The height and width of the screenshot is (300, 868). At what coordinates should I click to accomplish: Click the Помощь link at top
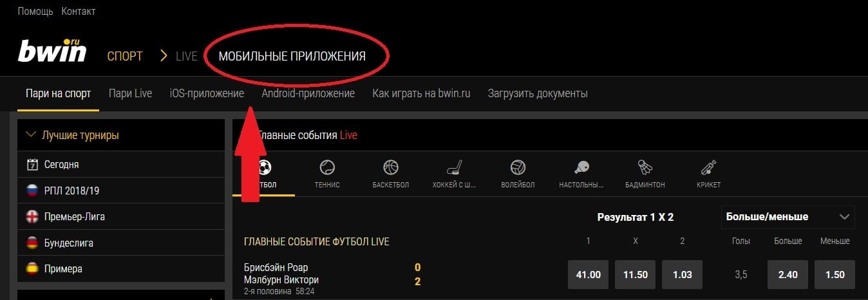pyautogui.click(x=35, y=12)
